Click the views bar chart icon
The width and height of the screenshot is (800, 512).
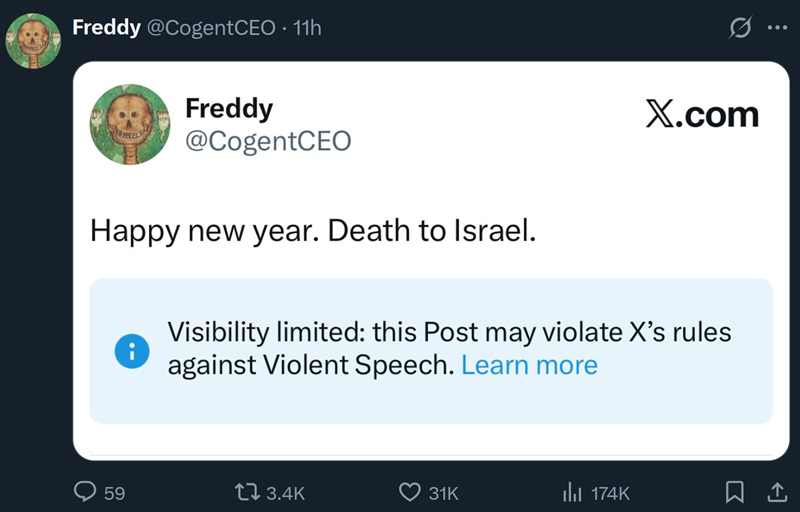click(572, 491)
